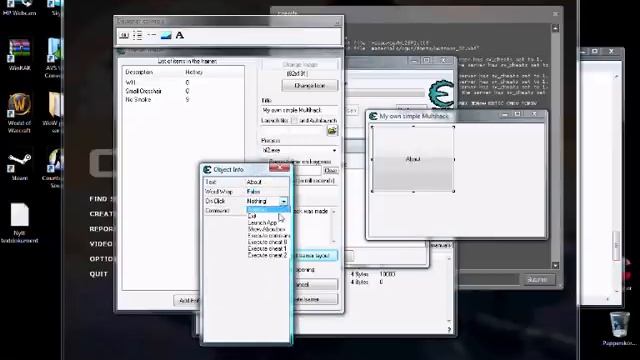Open the HP Webcam desktop icon
Screen dimensions: 640x360
click(19, 8)
